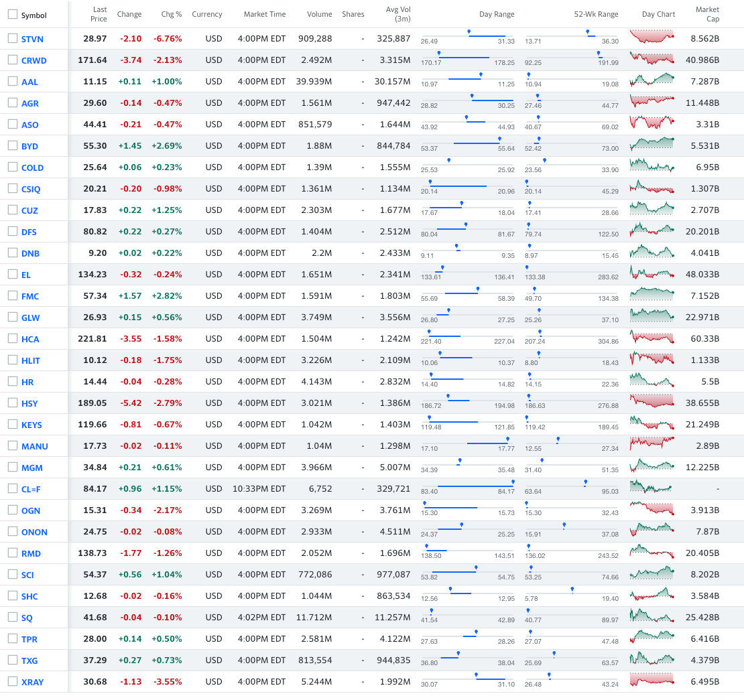744x700 pixels.
Task: Click HCA market cap 60.33B
Action: click(705, 339)
